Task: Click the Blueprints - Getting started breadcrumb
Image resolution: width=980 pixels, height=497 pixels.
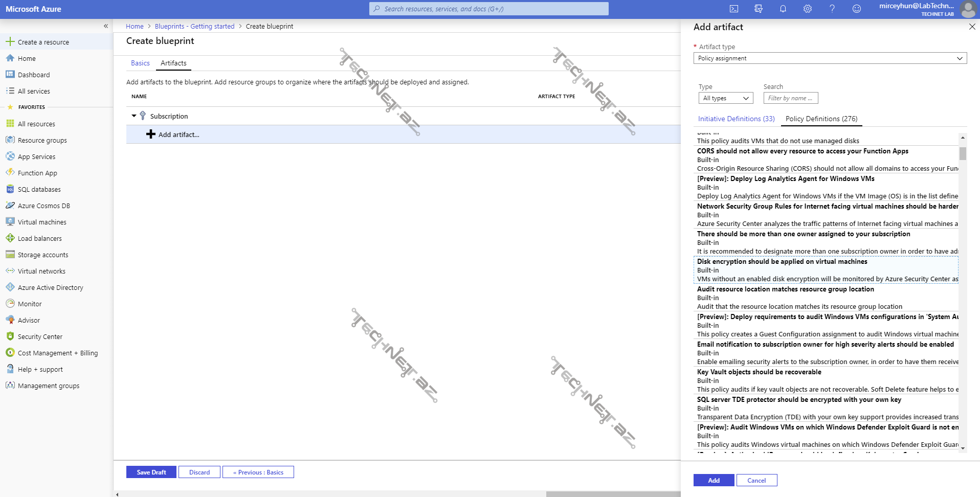Action: tap(194, 26)
